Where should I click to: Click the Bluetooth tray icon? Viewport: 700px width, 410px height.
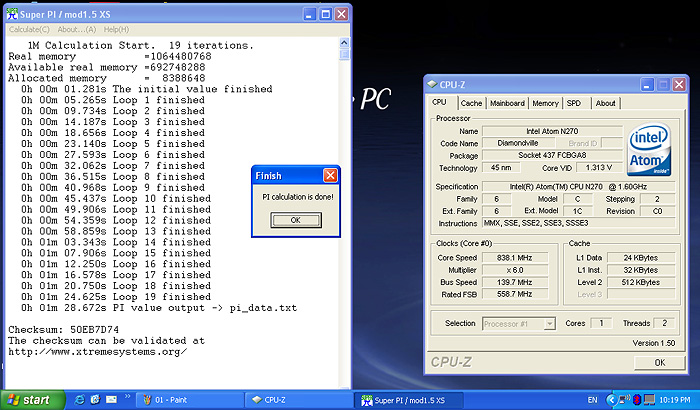pyautogui.click(x=637, y=399)
